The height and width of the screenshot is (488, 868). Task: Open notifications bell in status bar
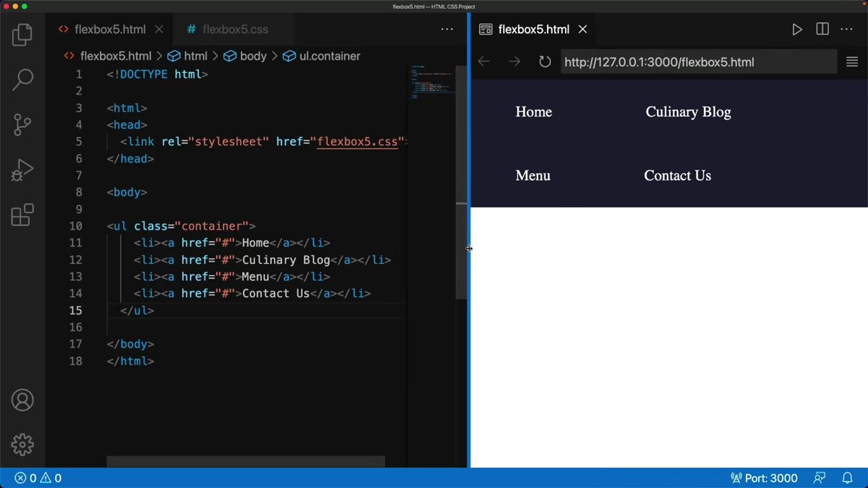[847, 478]
